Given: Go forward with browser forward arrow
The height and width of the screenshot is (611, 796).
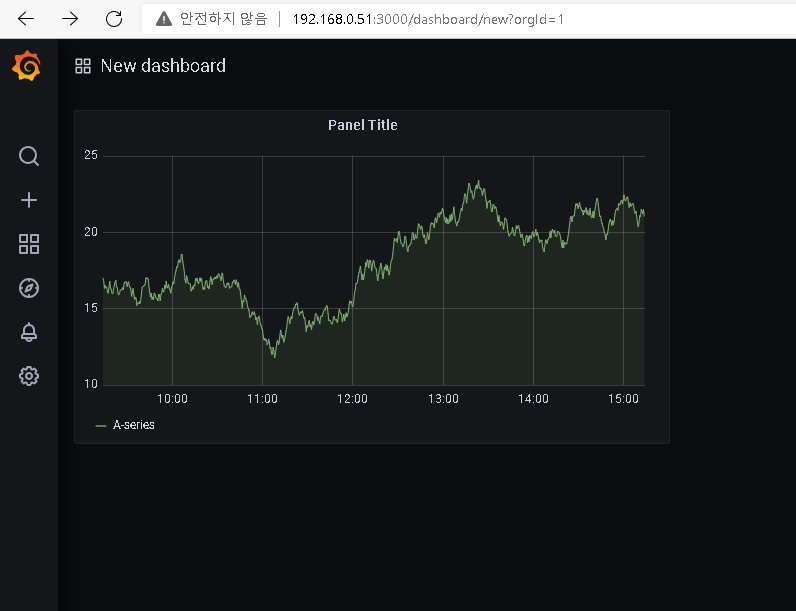Looking at the screenshot, I should tap(70, 19).
